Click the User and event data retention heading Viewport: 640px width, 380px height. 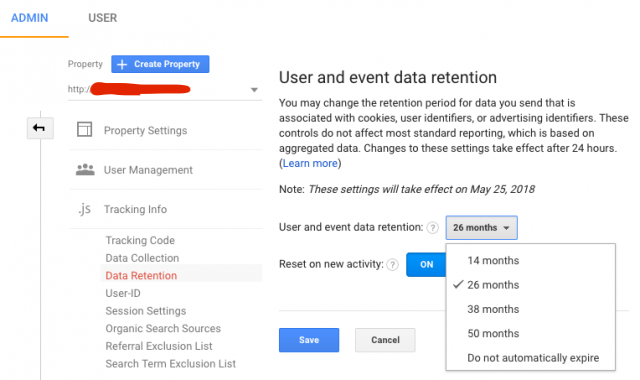tap(388, 77)
